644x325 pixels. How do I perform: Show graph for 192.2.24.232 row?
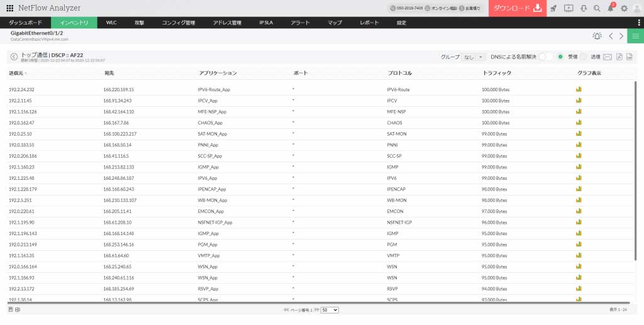579,89
